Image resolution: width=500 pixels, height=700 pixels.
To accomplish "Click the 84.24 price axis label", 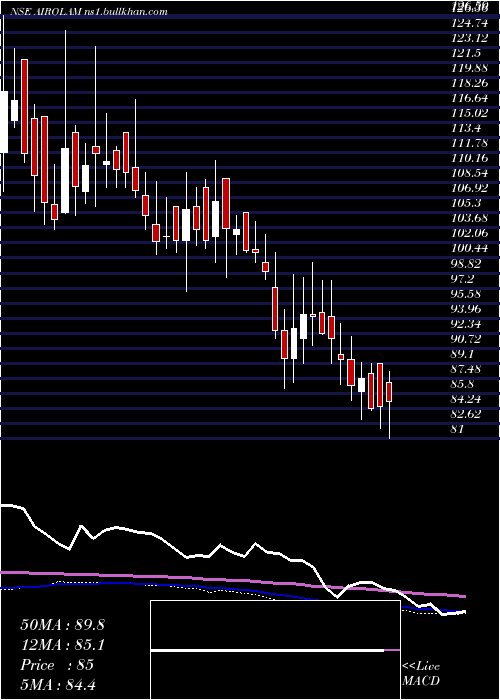I will pos(466,399).
